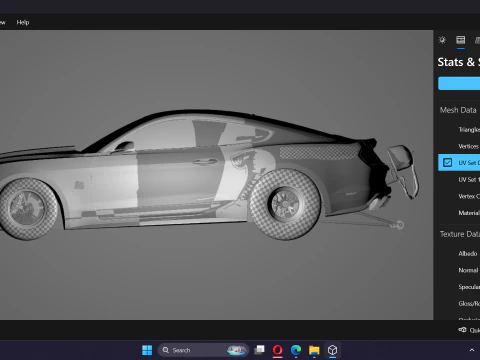This screenshot has width=480, height=360.
Task: Select the Vertex Color row
Action: 459,196
